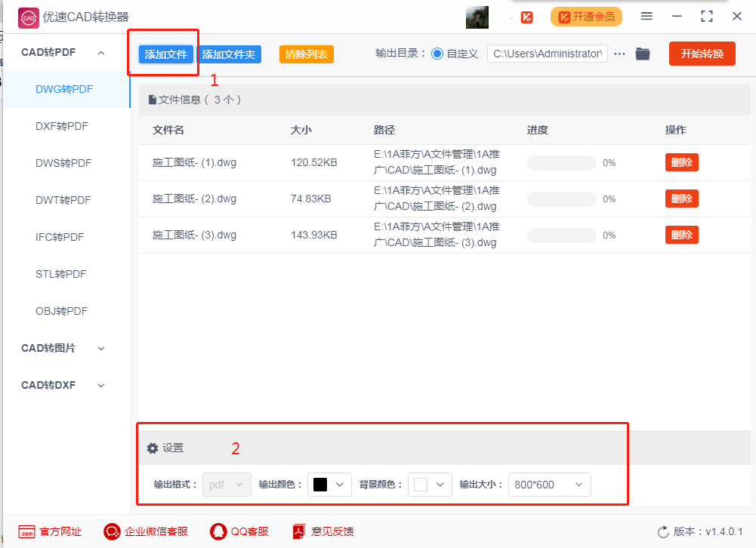Open QQ客服 support link

point(250,531)
